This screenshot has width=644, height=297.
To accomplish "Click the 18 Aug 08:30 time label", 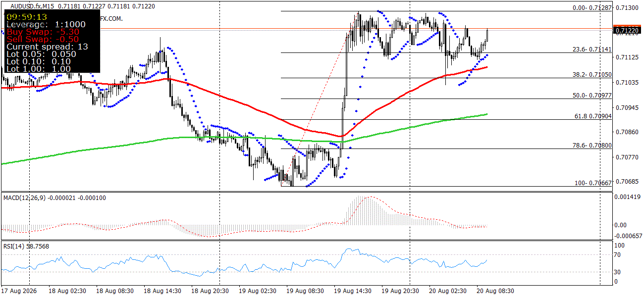I will click(x=115, y=291).
